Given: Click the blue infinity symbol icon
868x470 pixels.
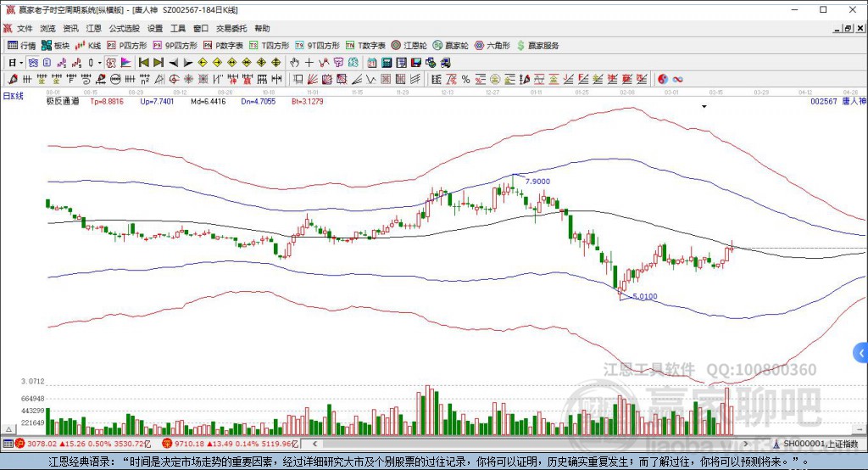Looking at the screenshot, I should (677, 79).
